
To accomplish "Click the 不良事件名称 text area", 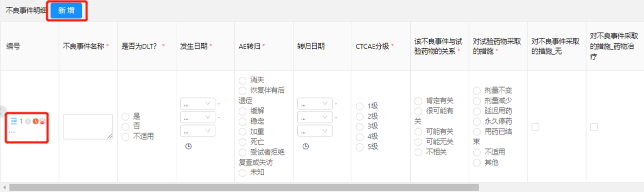I will [x=87, y=126].
